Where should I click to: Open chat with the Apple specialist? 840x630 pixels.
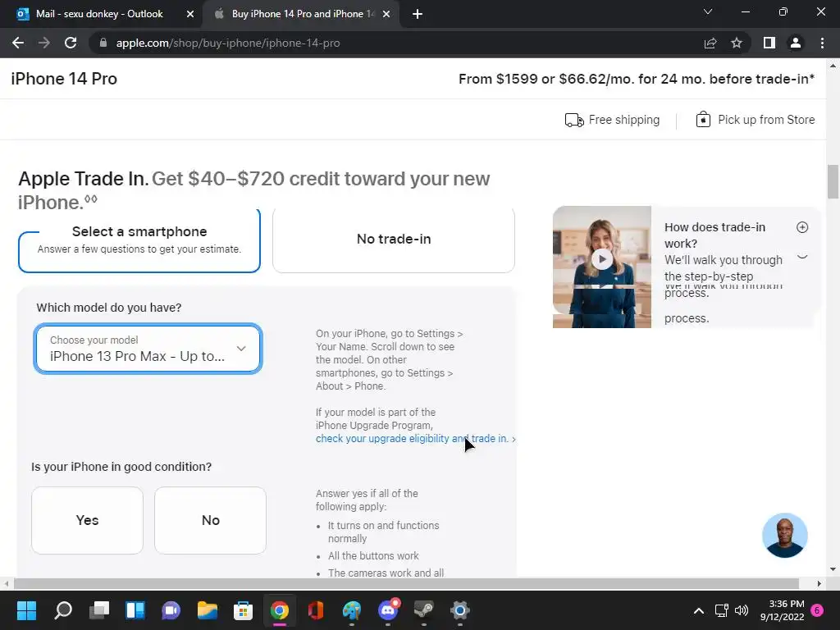[785, 536]
